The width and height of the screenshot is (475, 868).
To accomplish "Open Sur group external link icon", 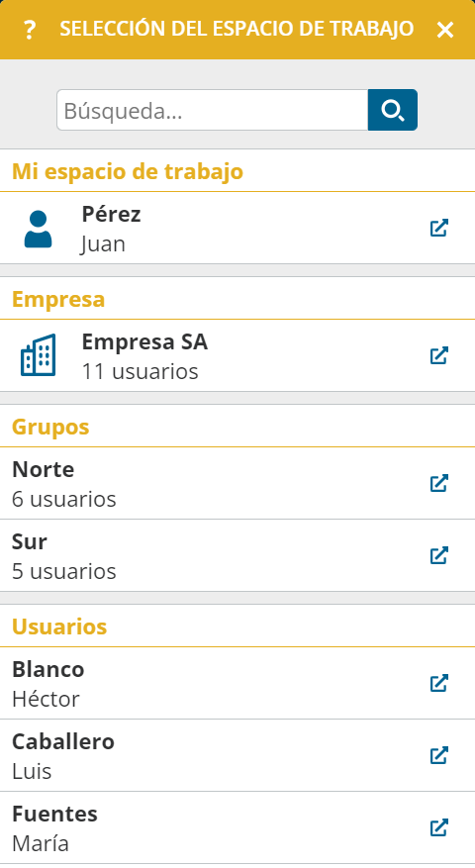I will click(x=439, y=555).
